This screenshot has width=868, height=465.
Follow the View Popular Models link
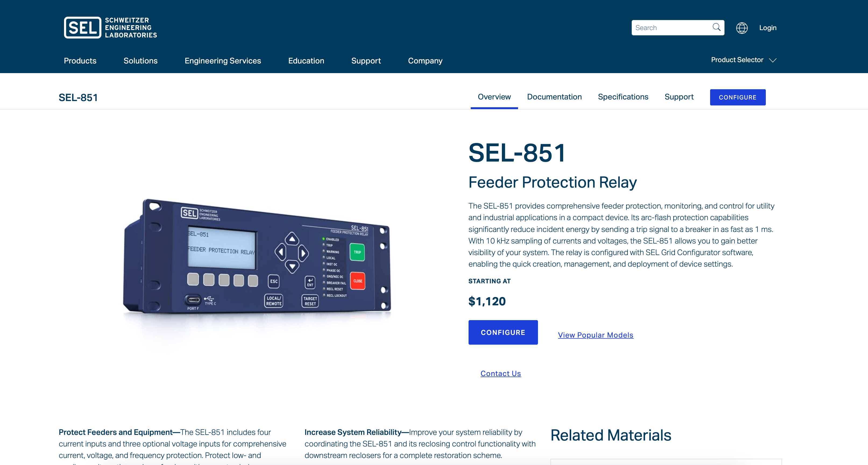pos(596,335)
